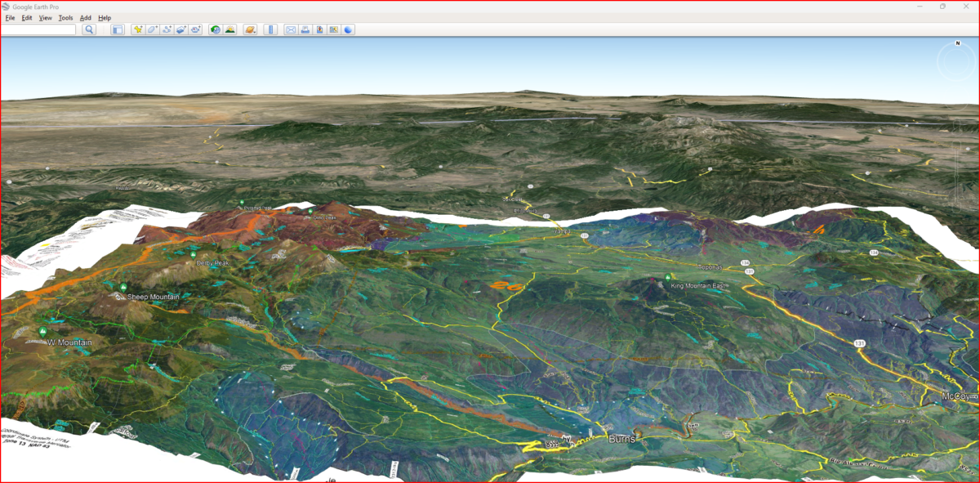Click inside the search text field
The height and width of the screenshot is (483, 980).
coord(38,29)
